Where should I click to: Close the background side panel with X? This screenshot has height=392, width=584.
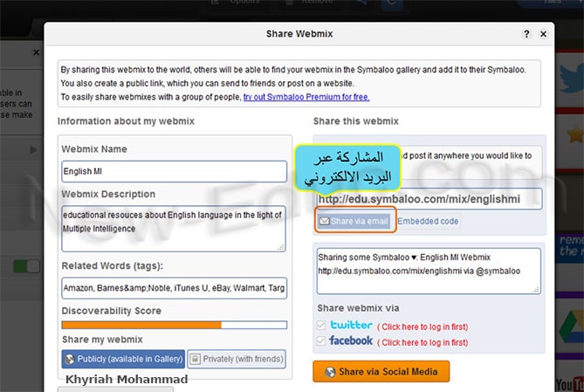(36, 52)
